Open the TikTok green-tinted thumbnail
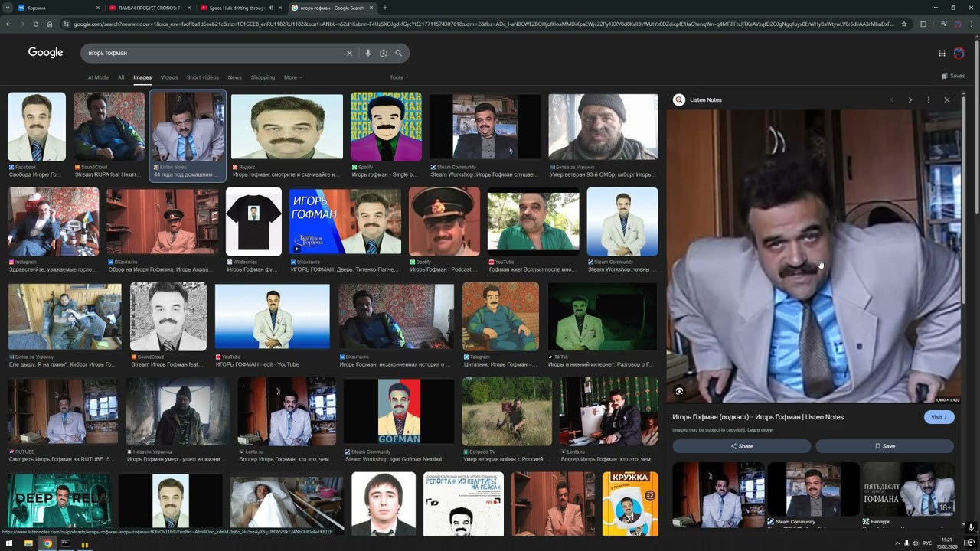 click(602, 316)
